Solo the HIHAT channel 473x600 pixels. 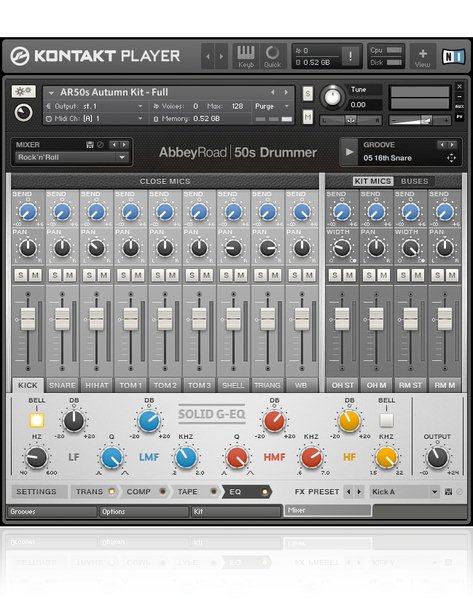[x=89, y=275]
